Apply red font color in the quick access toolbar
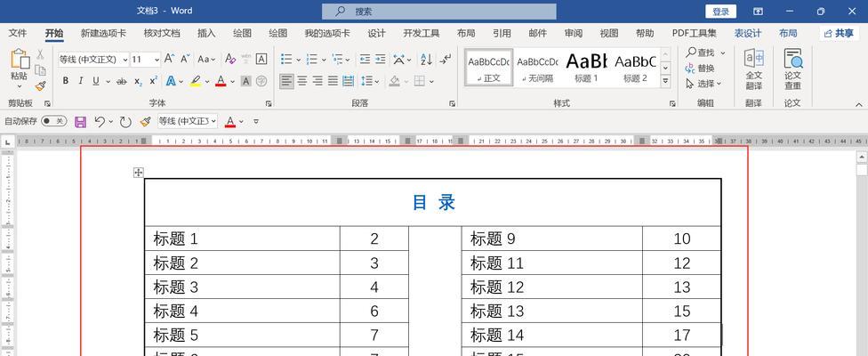Screen dimensions: 868x356 tap(230, 121)
